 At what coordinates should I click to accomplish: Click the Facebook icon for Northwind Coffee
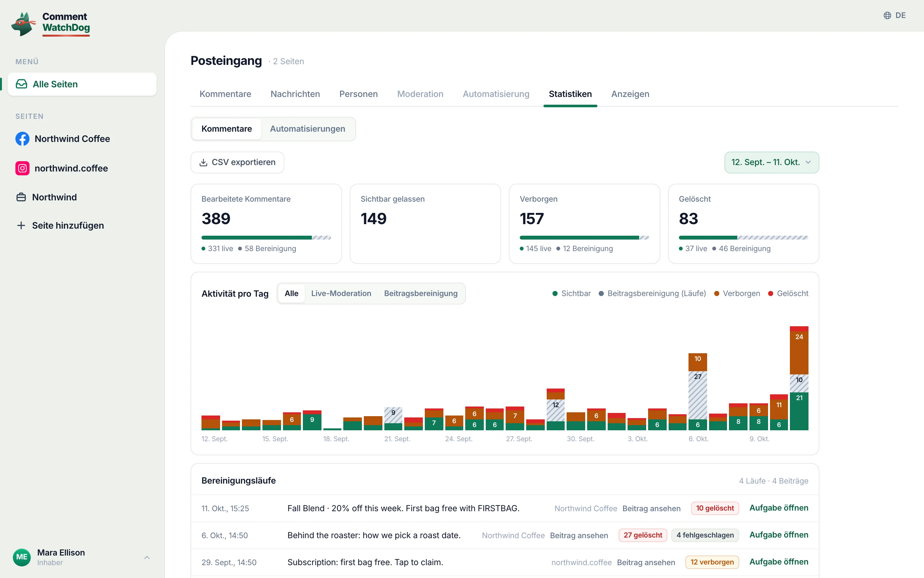(x=22, y=139)
